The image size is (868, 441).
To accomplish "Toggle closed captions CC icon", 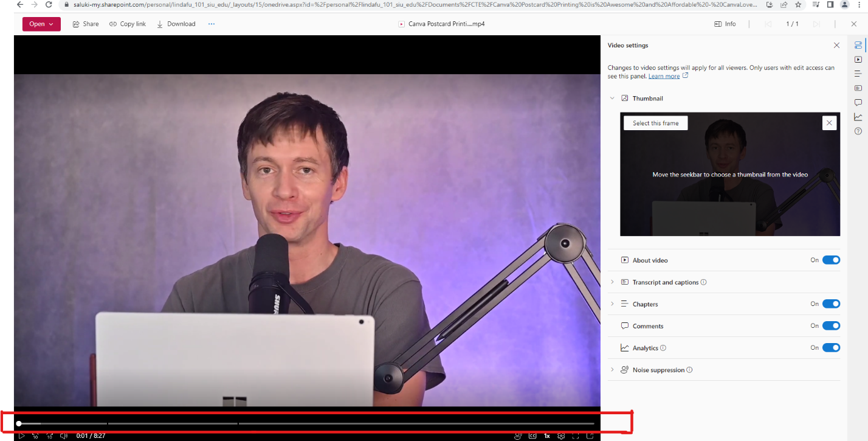I will (532, 436).
